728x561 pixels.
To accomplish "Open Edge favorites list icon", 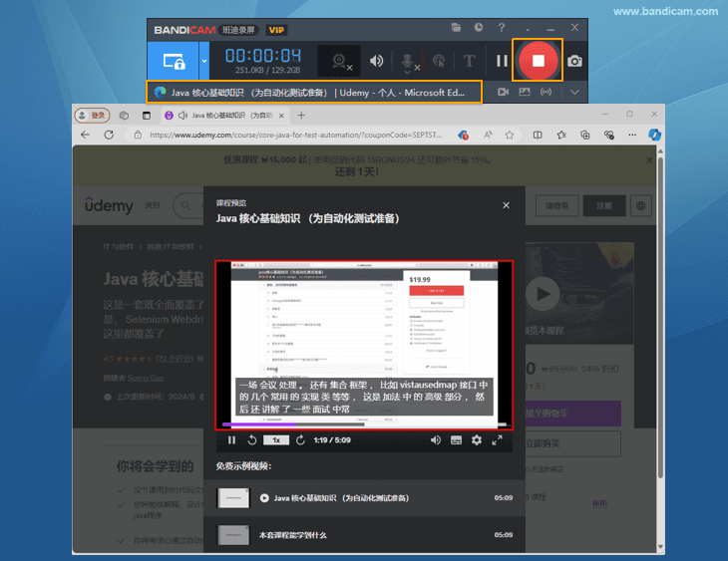I will point(561,135).
